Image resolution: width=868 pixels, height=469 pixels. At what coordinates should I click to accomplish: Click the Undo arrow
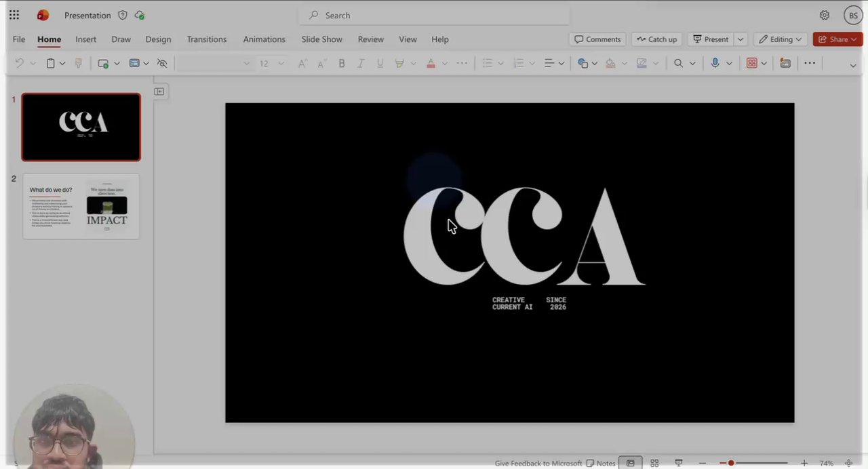[20, 63]
